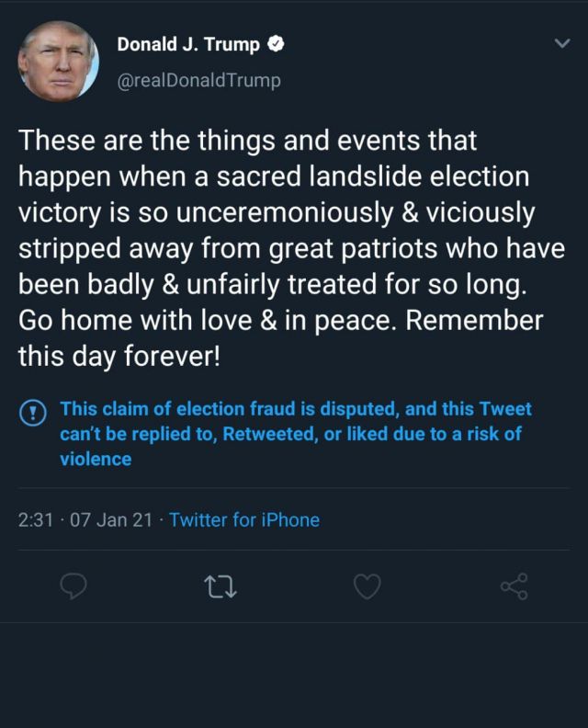The height and width of the screenshot is (728, 588).
Task: Click "can't be replied to, Retweeted" warning line
Action: point(188,433)
